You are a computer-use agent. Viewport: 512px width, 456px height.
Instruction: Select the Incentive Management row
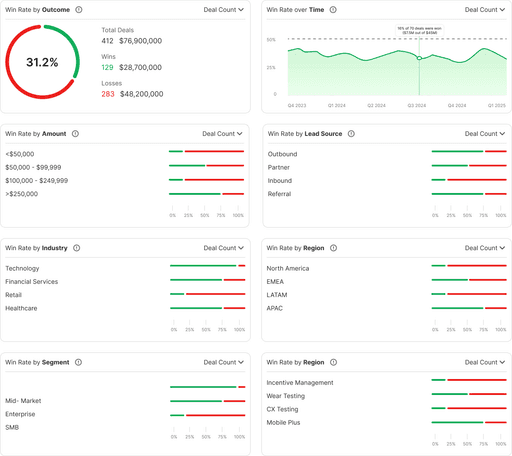(x=386, y=383)
